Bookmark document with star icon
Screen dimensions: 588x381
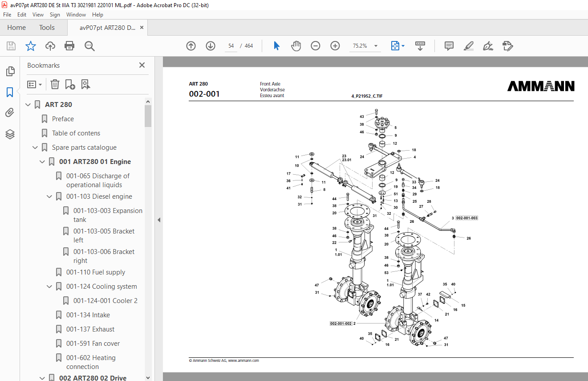pos(30,46)
